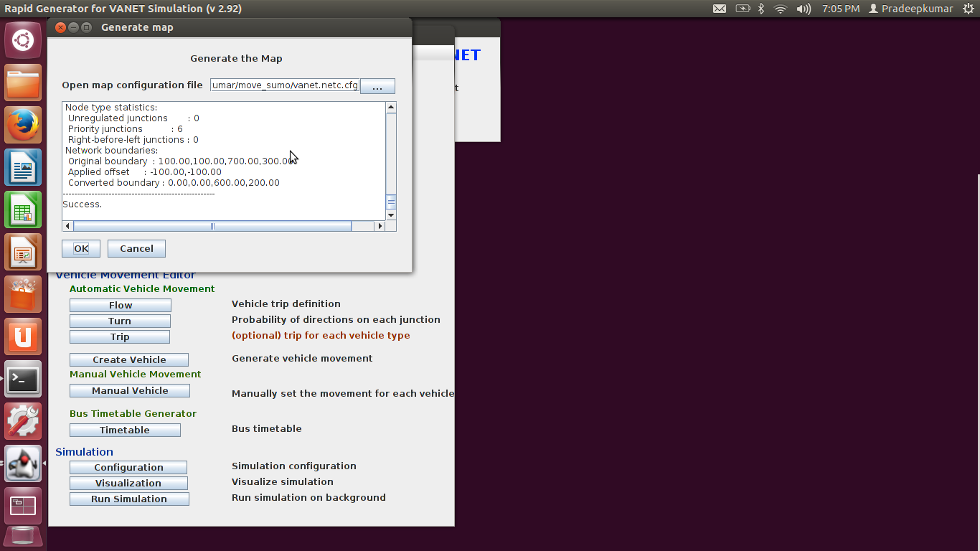The width and height of the screenshot is (980, 551).
Task: Close the Generate map dialog
Action: coord(60,27)
